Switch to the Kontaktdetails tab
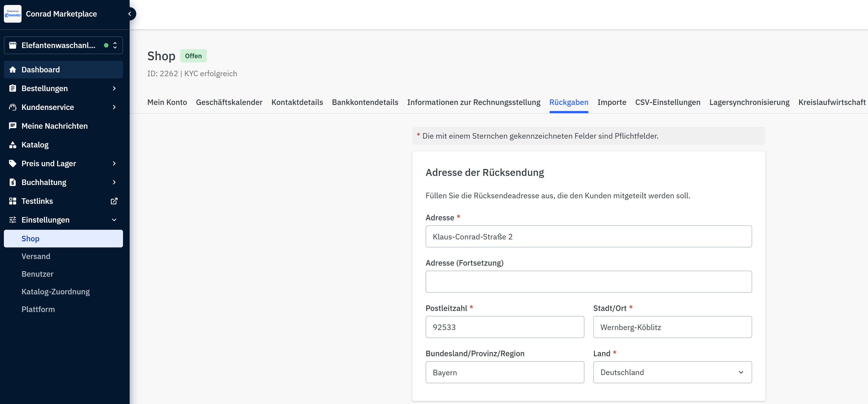This screenshot has width=868, height=404. pos(297,102)
